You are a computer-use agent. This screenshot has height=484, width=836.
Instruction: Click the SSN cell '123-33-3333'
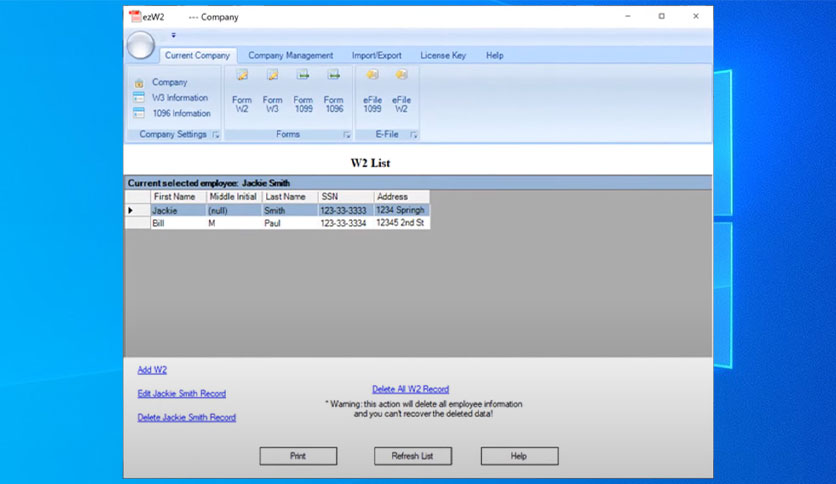[346, 210]
